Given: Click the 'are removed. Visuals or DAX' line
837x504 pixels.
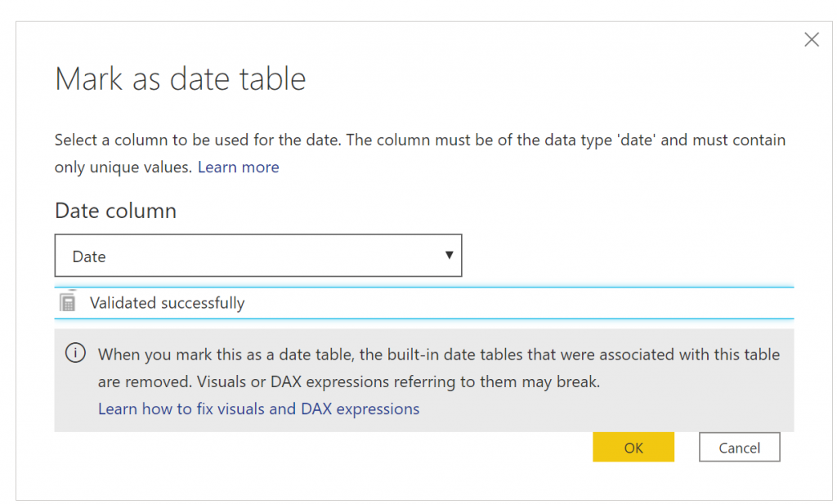Looking at the screenshot, I should [x=349, y=381].
